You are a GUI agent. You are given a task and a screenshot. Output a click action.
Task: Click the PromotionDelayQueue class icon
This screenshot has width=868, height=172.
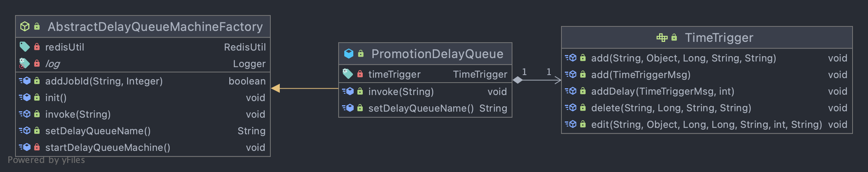[349, 54]
